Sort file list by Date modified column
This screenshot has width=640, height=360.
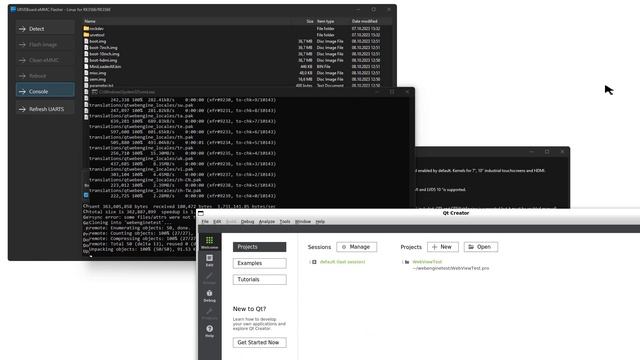point(364,21)
